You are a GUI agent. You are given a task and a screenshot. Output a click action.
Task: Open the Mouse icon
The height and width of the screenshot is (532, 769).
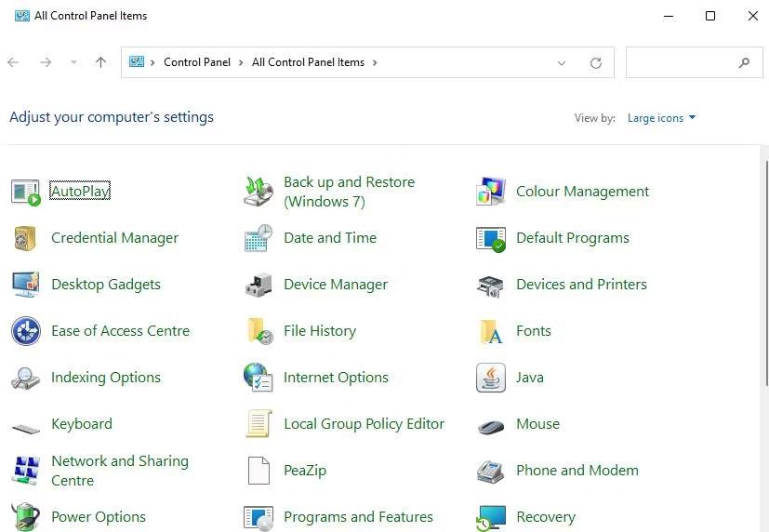491,427
